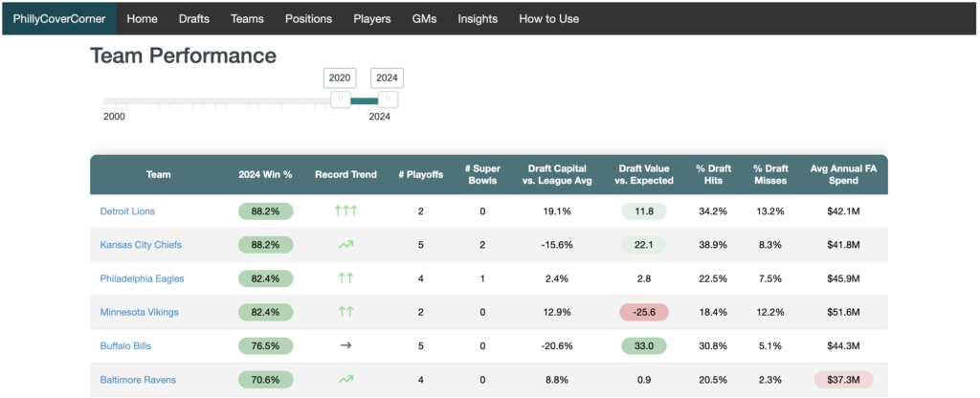Click the Bills flat-arrow trend icon

(x=345, y=345)
